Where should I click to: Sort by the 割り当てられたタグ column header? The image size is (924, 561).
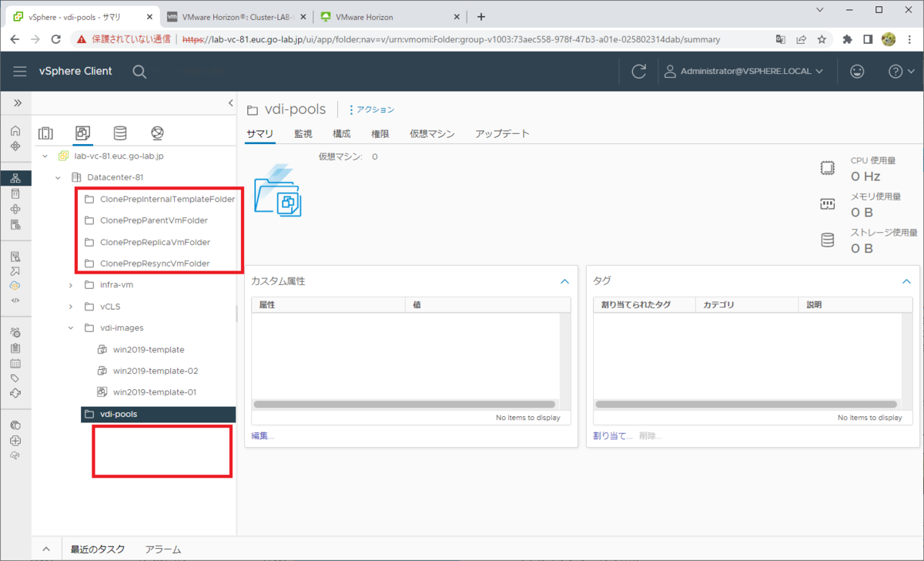point(645,305)
